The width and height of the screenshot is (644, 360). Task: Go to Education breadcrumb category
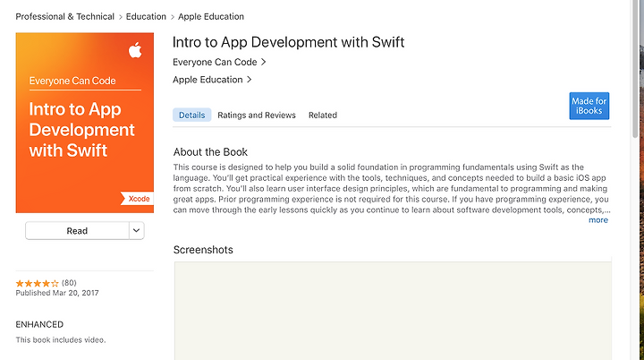[146, 16]
